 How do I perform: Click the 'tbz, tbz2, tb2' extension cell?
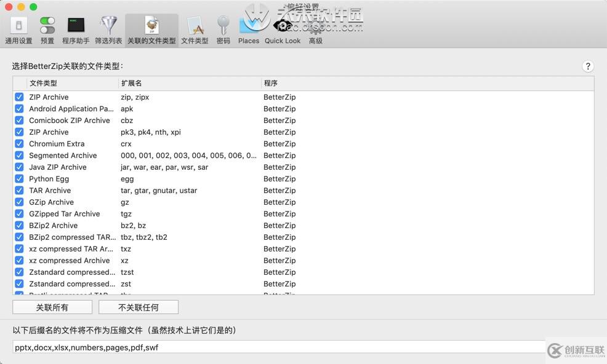pos(144,237)
